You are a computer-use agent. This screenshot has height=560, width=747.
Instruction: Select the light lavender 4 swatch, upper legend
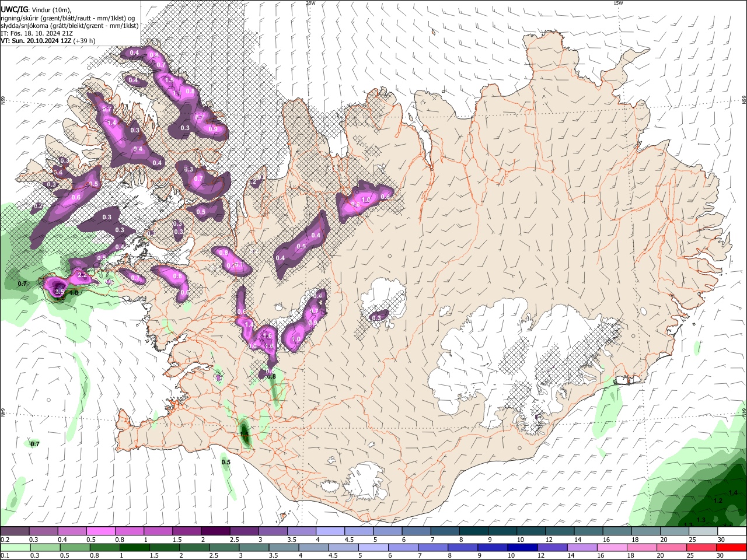coord(330,531)
